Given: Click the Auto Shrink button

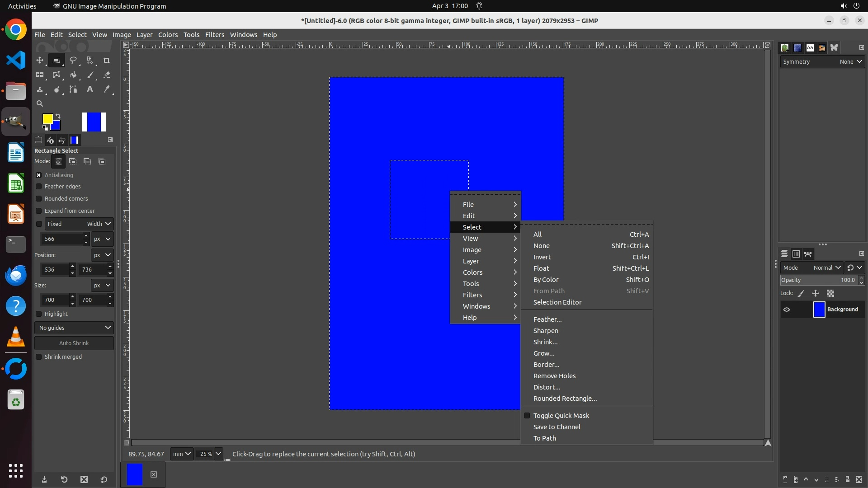Looking at the screenshot, I should tap(74, 343).
